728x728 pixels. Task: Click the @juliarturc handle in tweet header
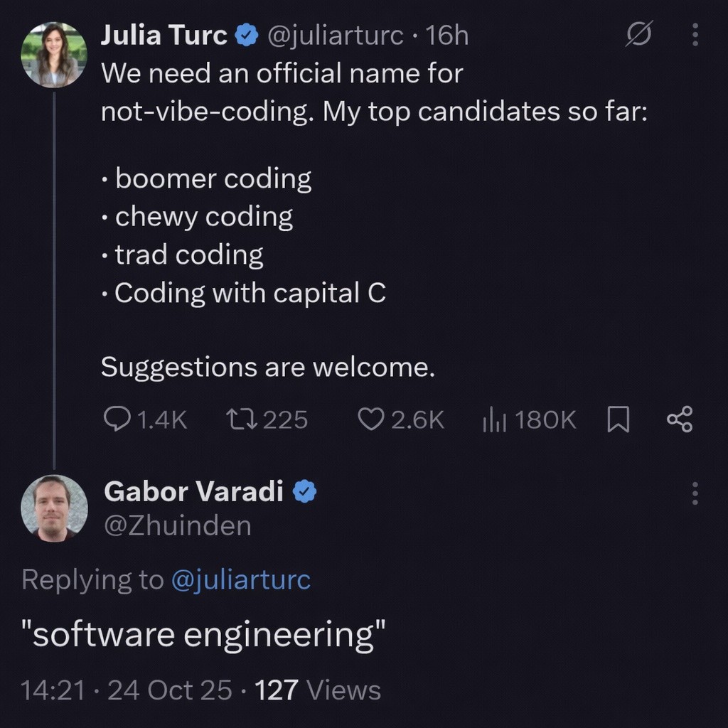pyautogui.click(x=335, y=36)
